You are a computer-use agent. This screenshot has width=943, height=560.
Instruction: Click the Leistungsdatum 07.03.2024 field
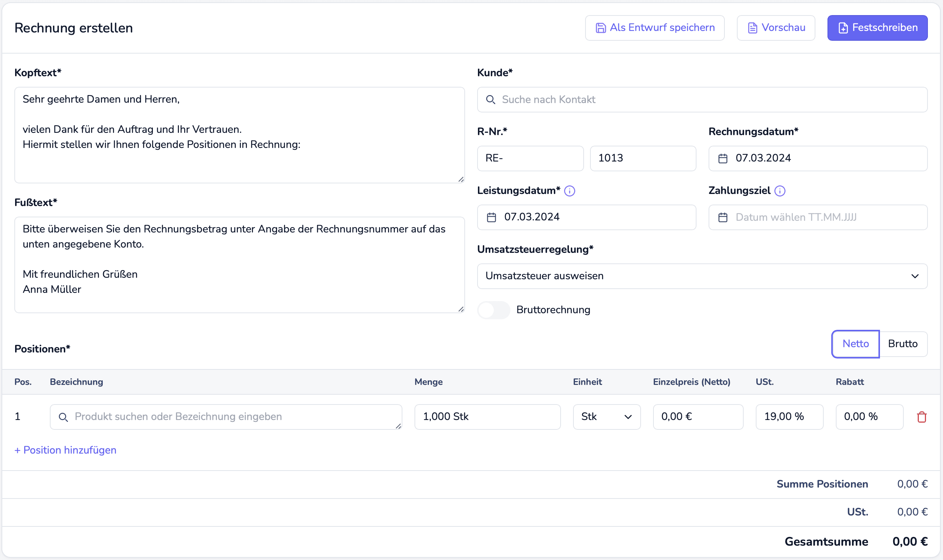(587, 217)
